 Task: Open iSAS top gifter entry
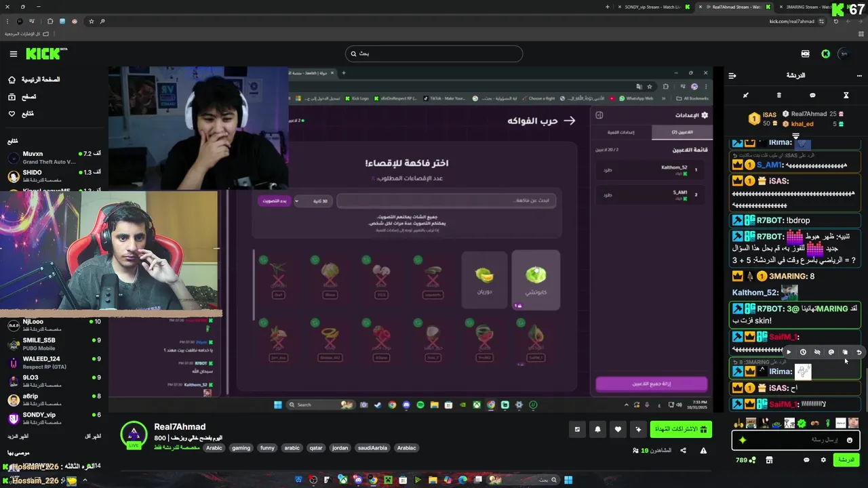pos(762,119)
